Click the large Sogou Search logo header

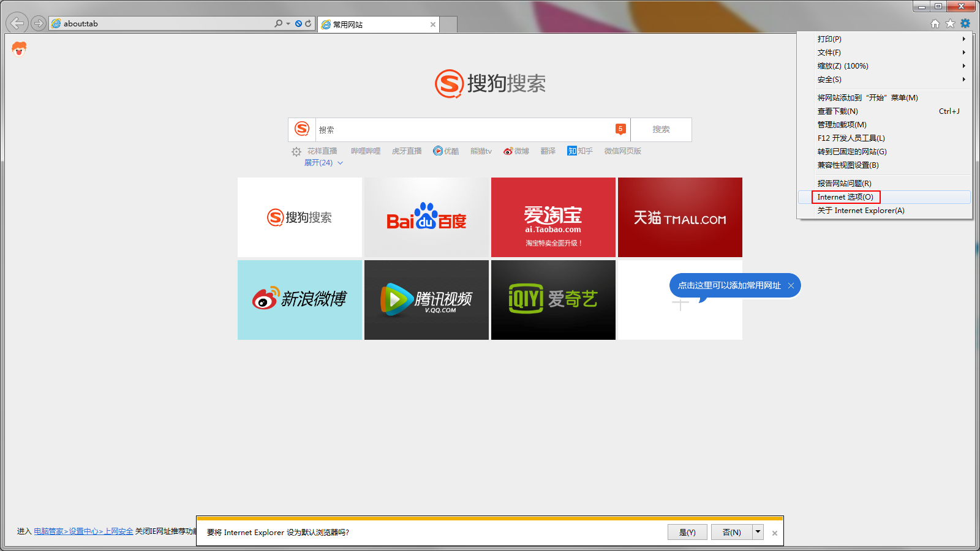(490, 83)
